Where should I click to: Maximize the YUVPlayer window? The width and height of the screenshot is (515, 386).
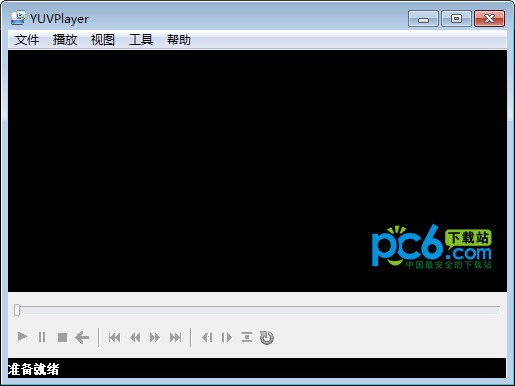point(456,18)
